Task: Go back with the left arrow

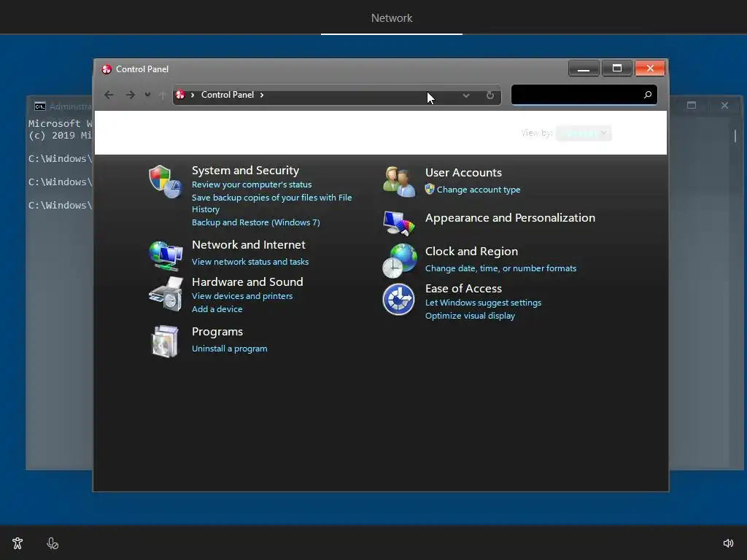Action: [x=109, y=95]
